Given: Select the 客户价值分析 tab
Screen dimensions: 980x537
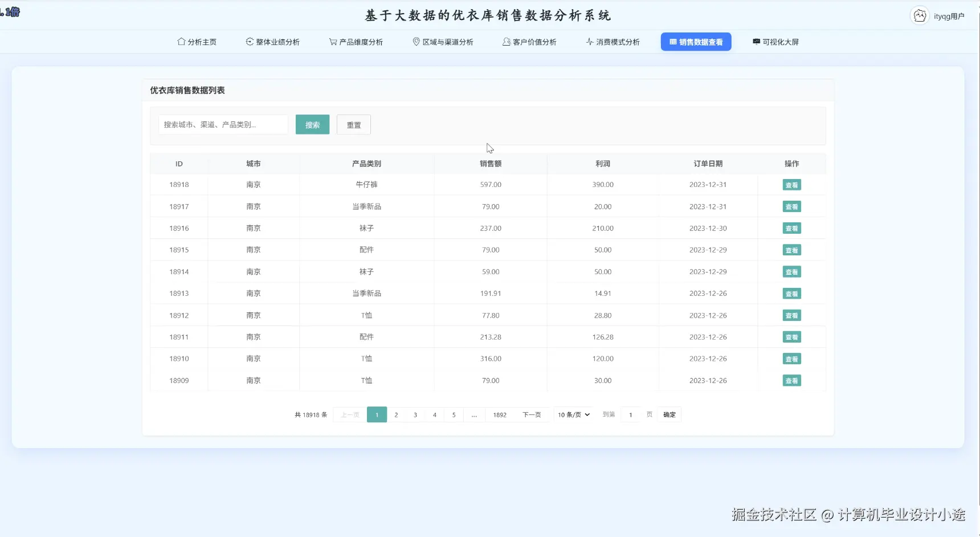Looking at the screenshot, I should [529, 42].
